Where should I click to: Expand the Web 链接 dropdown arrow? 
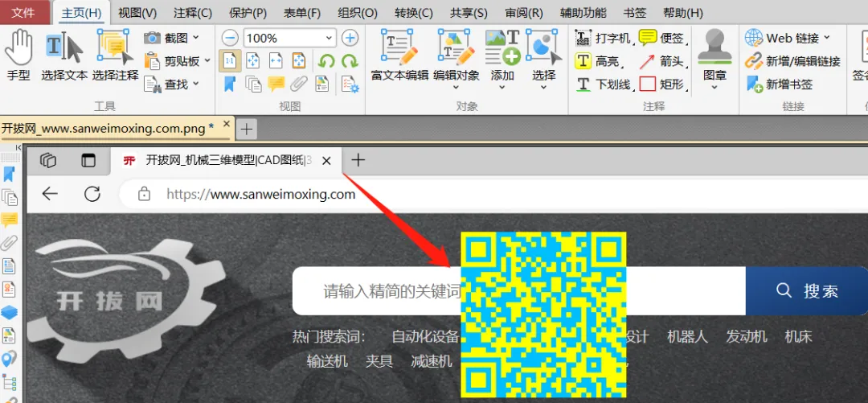click(x=827, y=38)
